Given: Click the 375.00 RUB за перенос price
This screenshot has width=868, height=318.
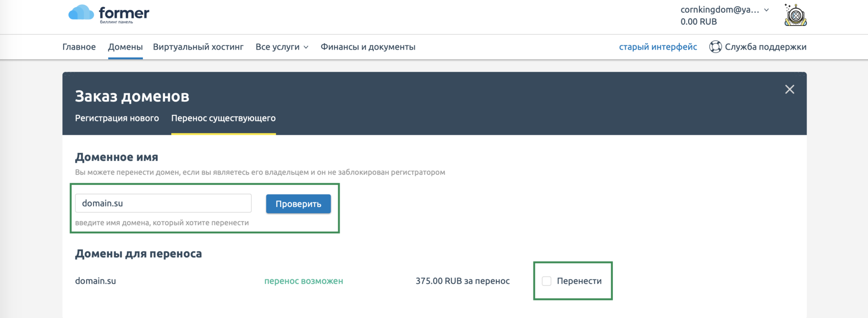Looking at the screenshot, I should pos(462,281).
